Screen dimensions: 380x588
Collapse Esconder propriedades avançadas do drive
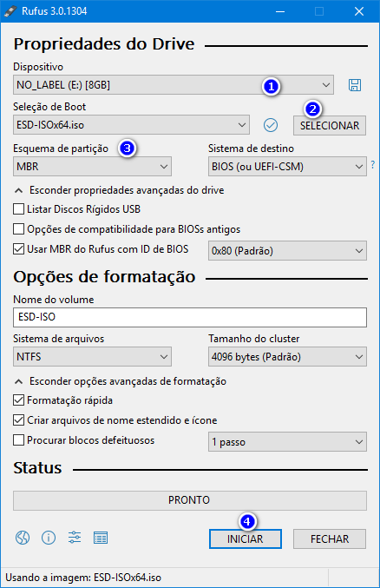119,190
